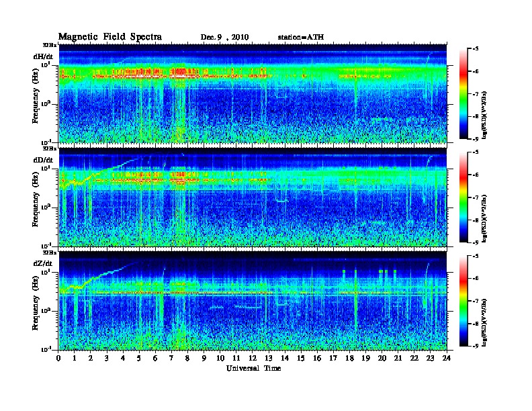Click hour 19 on the Universal Time axis
532x411 pixels.
[365, 359]
